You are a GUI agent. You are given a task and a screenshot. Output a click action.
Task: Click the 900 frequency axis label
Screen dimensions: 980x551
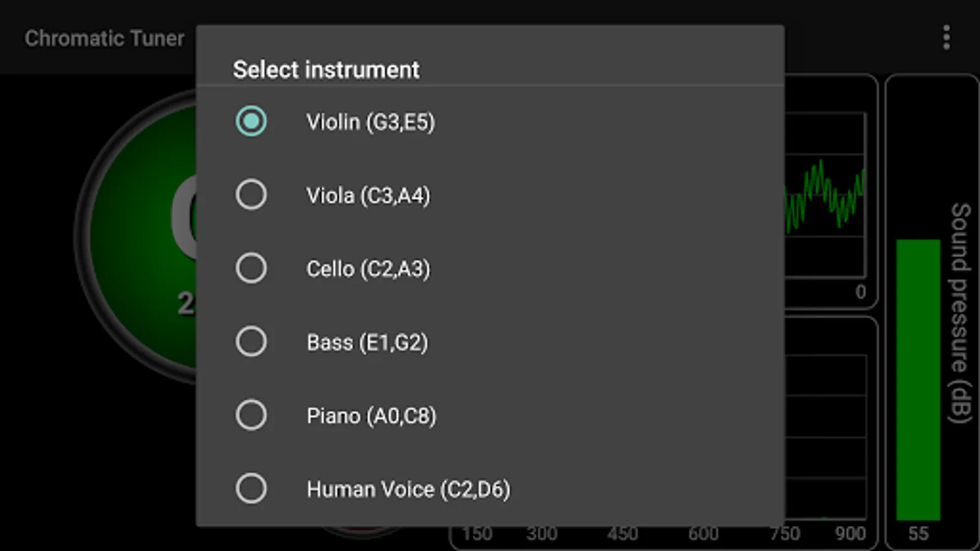(x=850, y=534)
